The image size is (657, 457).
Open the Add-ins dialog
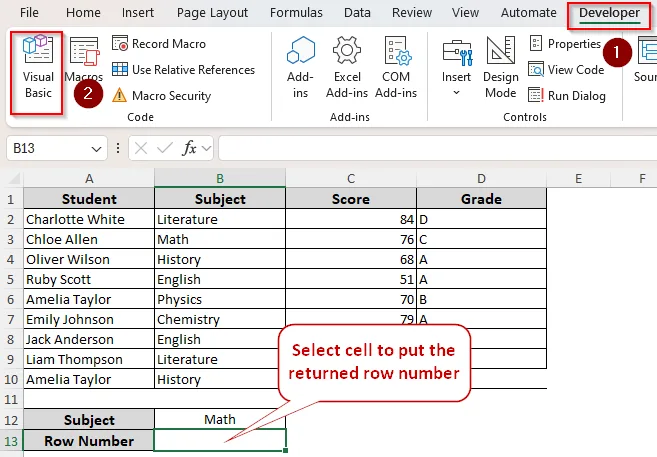pyautogui.click(x=300, y=68)
